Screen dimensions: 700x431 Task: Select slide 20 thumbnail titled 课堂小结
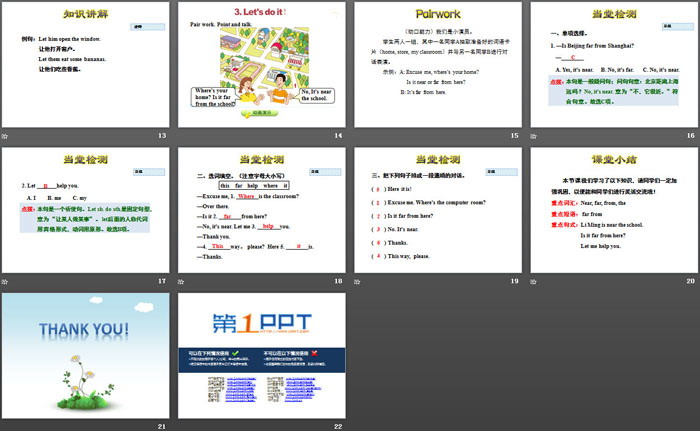[x=614, y=210]
